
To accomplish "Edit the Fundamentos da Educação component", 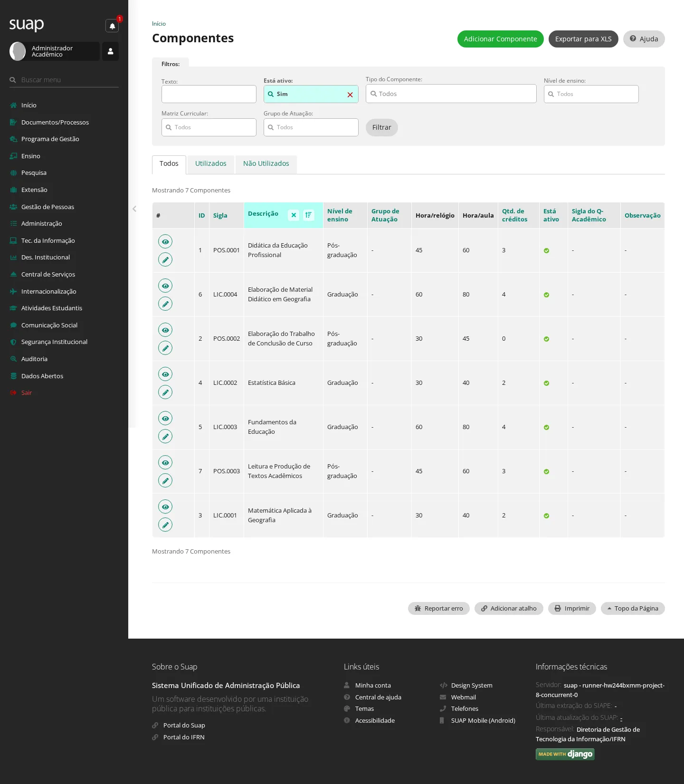I will tap(165, 436).
